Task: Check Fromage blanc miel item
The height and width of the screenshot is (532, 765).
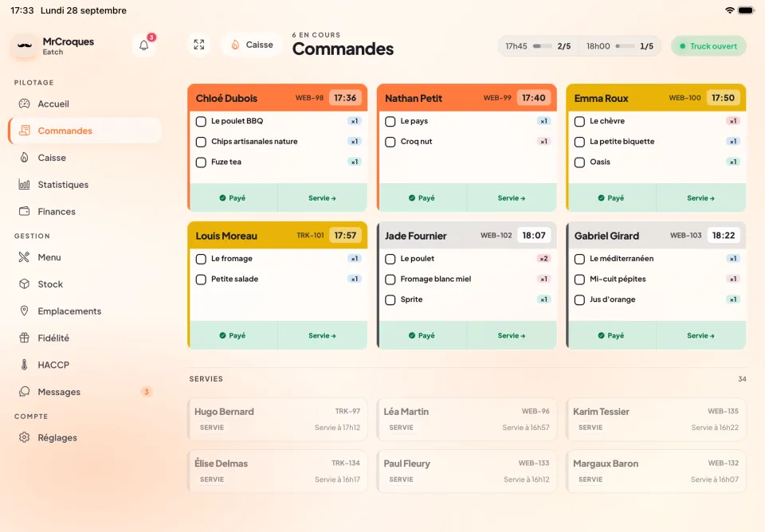Action: 390,280
